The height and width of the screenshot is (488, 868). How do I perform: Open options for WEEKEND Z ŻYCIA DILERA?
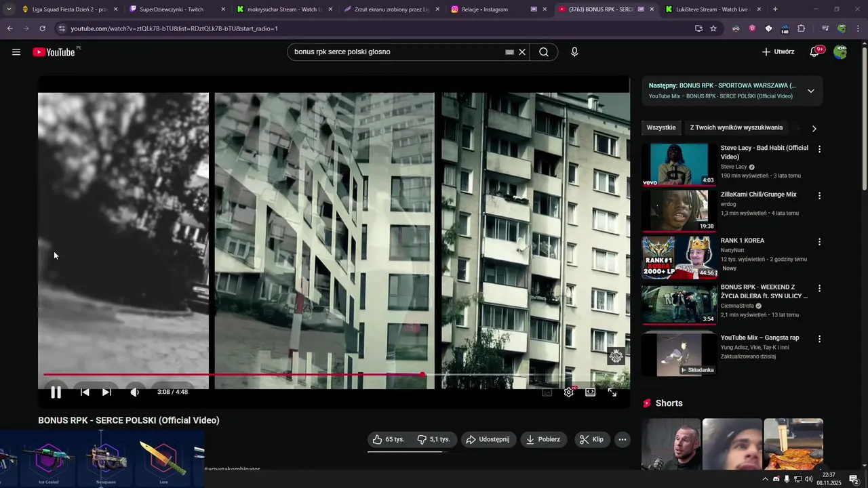click(819, 288)
